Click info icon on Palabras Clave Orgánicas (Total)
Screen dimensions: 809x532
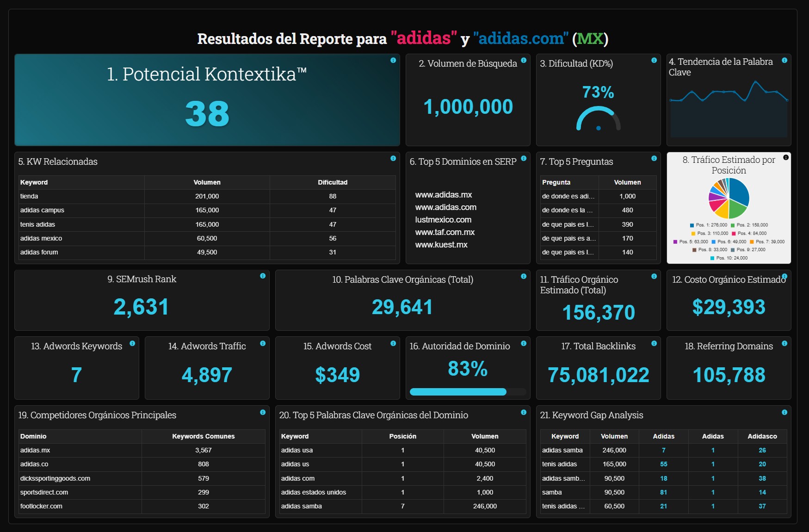[524, 276]
